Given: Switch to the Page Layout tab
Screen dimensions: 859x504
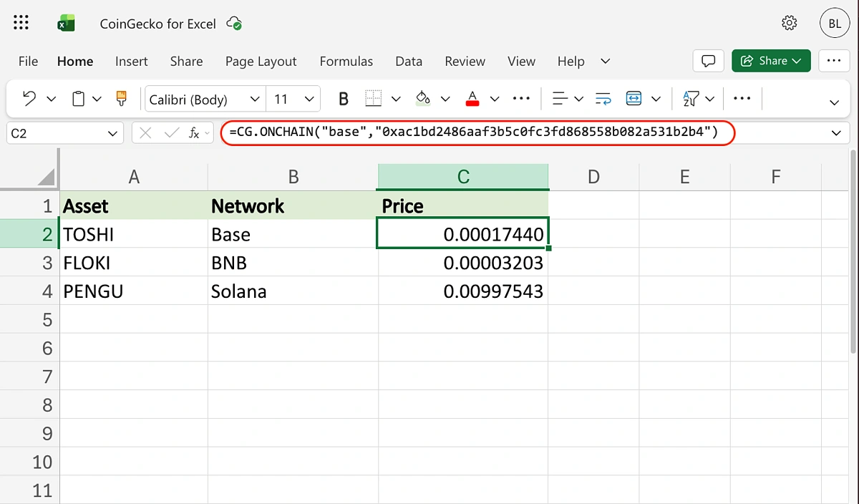Looking at the screenshot, I should pyautogui.click(x=261, y=62).
